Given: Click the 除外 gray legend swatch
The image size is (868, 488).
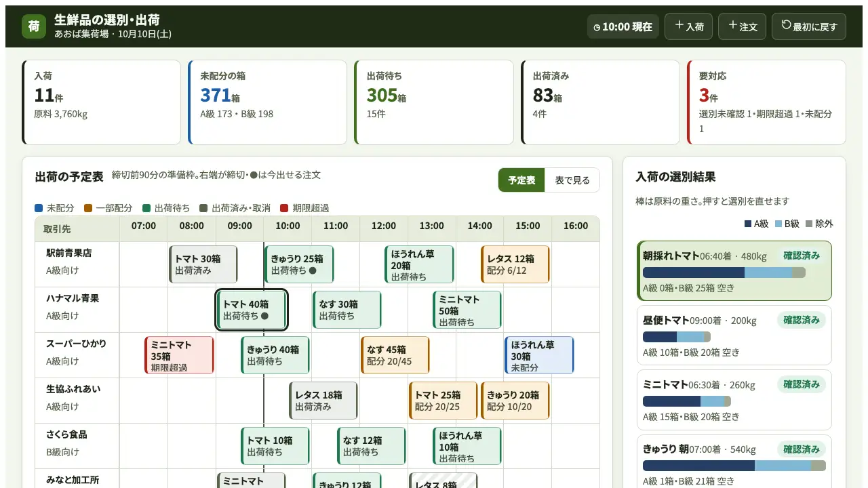Looking at the screenshot, I should coord(809,224).
